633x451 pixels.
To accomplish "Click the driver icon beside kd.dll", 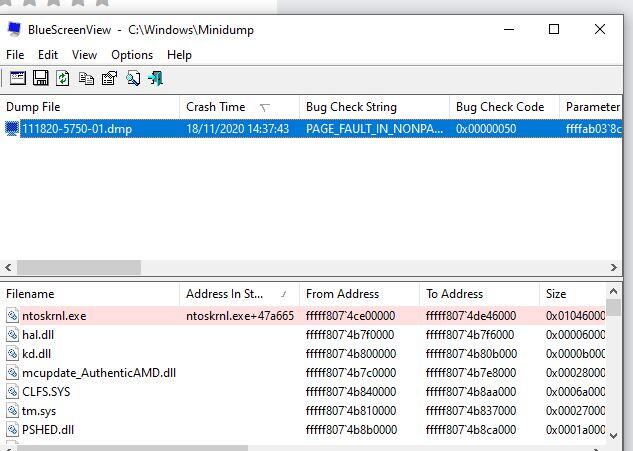I will (x=12, y=353).
